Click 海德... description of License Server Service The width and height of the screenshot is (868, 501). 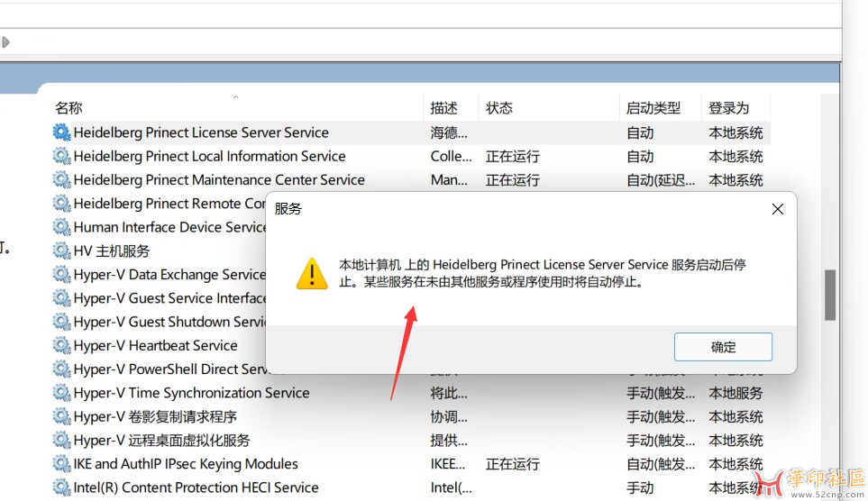[449, 132]
